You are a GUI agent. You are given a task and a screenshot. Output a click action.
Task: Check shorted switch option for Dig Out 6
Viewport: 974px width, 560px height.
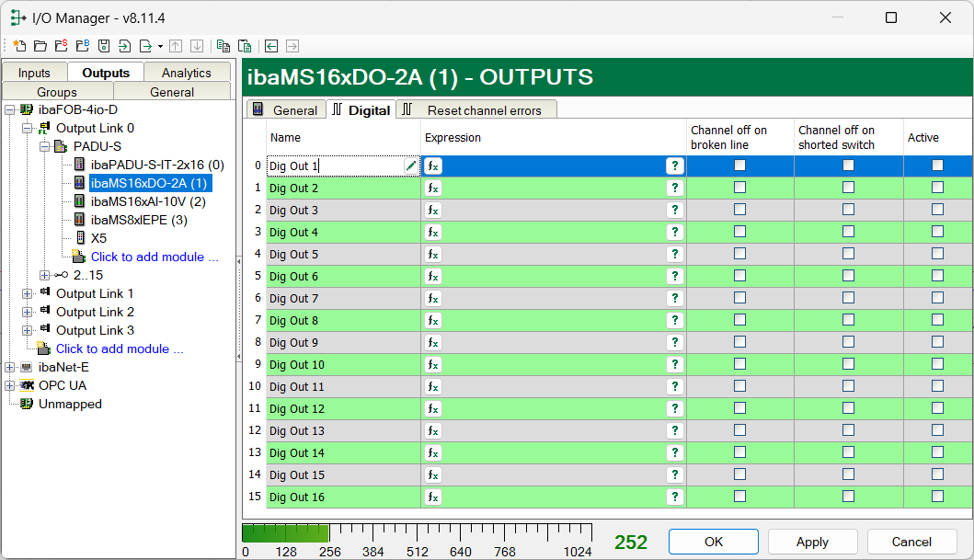coord(848,276)
